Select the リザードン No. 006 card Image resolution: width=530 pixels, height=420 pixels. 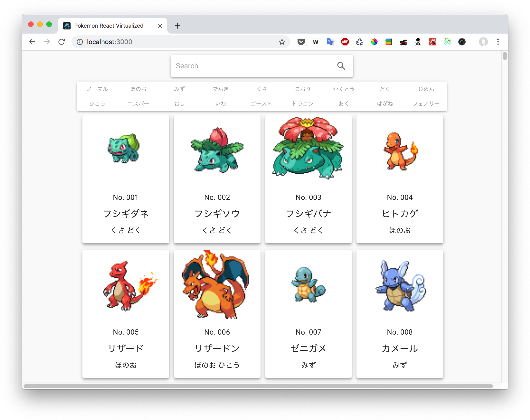[217, 314]
